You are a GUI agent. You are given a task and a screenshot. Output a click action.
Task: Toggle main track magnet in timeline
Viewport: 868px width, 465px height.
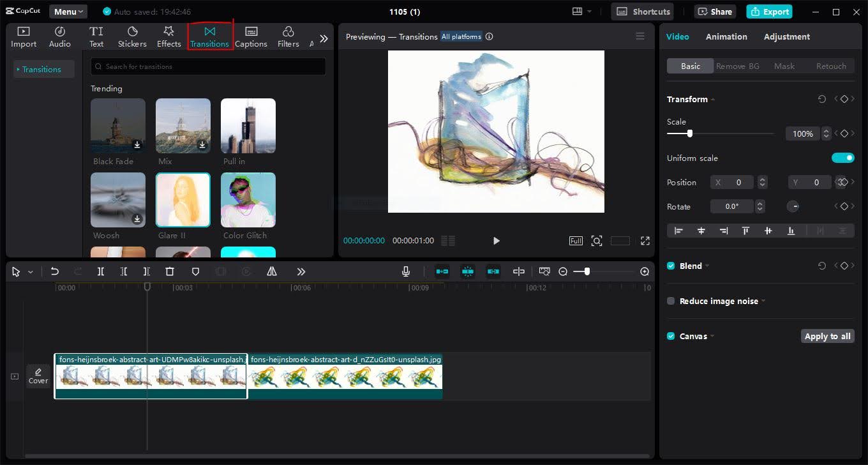[x=442, y=271]
